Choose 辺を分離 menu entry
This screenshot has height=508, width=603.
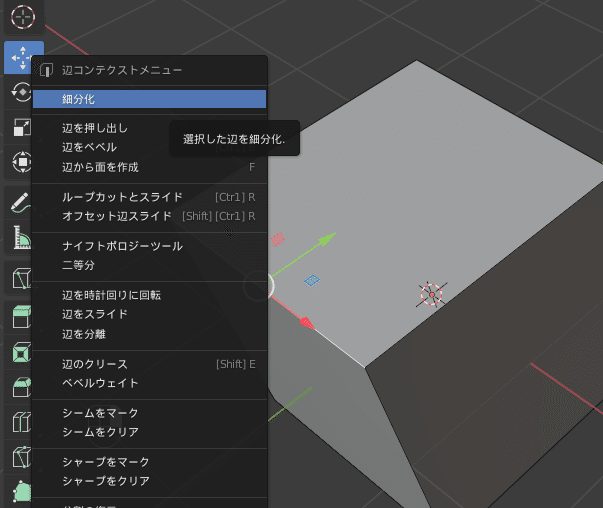point(149,334)
